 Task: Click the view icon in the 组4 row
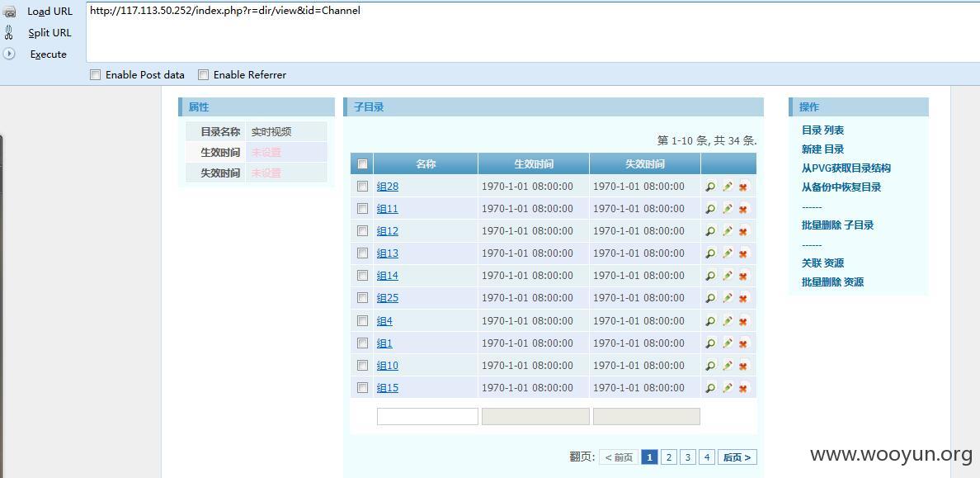click(710, 321)
